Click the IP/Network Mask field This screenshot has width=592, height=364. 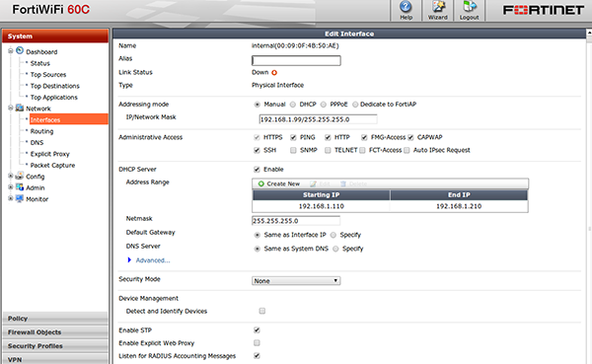(x=318, y=119)
